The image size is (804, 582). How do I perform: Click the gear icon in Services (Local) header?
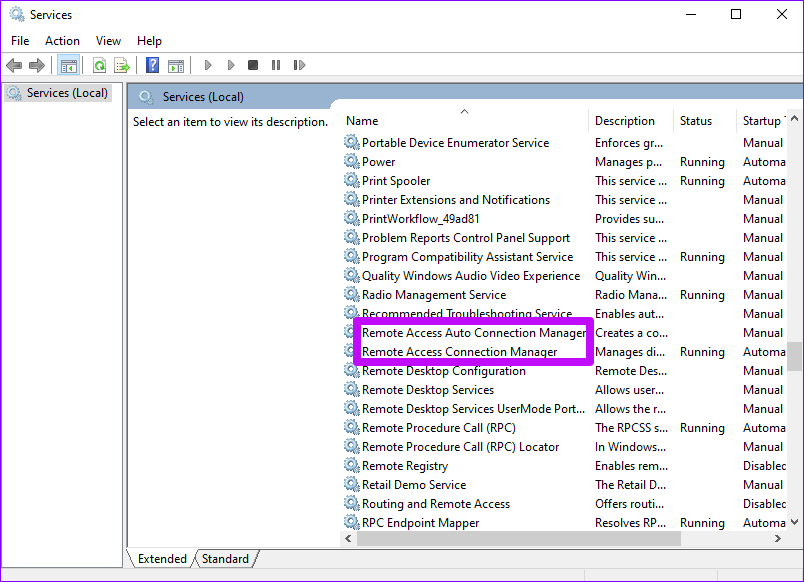tap(146, 97)
